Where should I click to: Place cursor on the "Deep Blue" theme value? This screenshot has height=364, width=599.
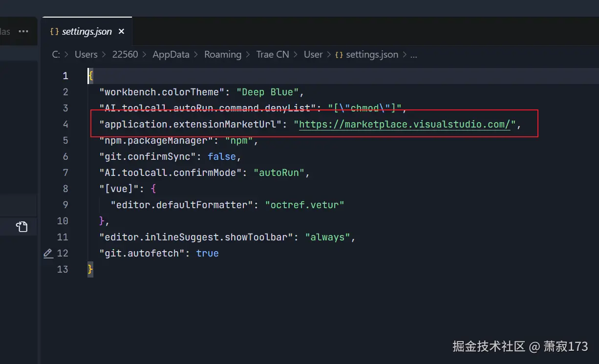[x=267, y=92]
